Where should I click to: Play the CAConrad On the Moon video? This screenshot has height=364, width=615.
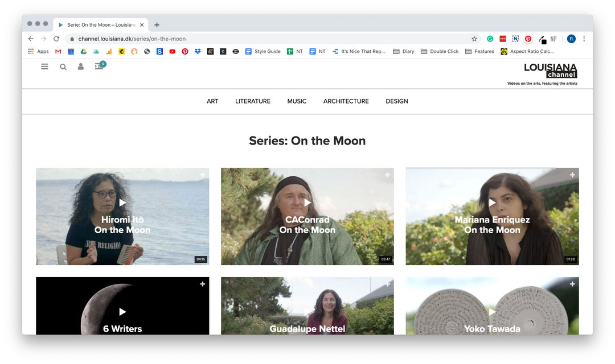pos(307,202)
